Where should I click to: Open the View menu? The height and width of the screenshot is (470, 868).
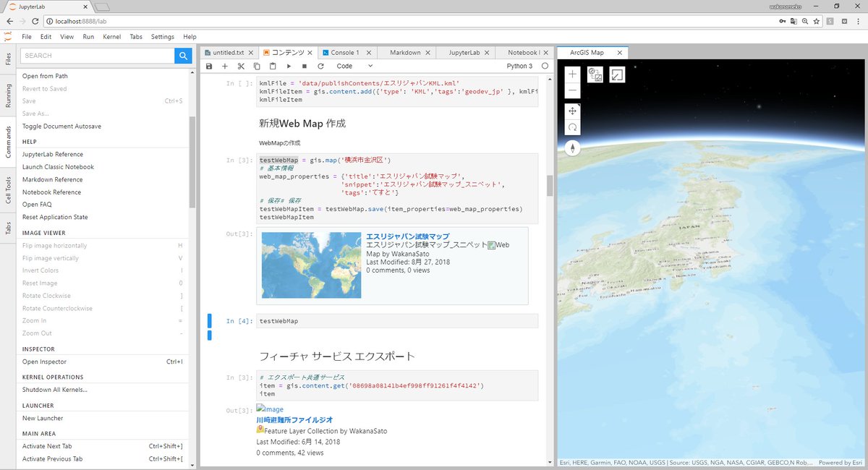click(67, 37)
